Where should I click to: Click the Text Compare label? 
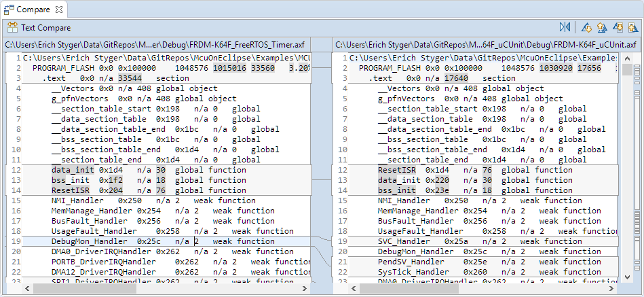point(45,28)
